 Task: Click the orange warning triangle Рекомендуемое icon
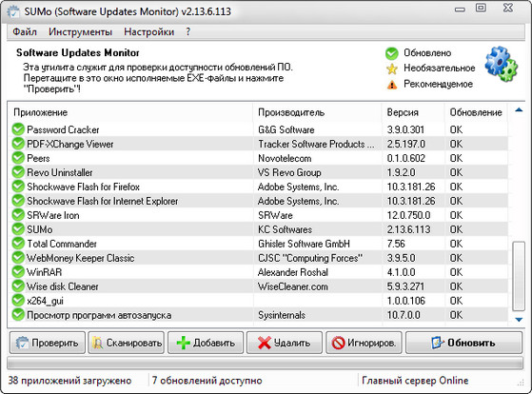point(392,85)
